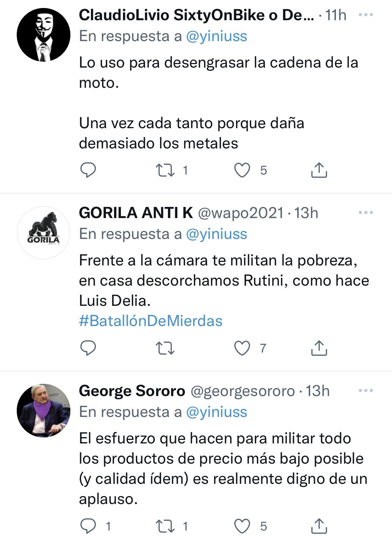Open more options for George Sororo's tweet
The height and width of the screenshot is (542, 392).
[x=366, y=391]
